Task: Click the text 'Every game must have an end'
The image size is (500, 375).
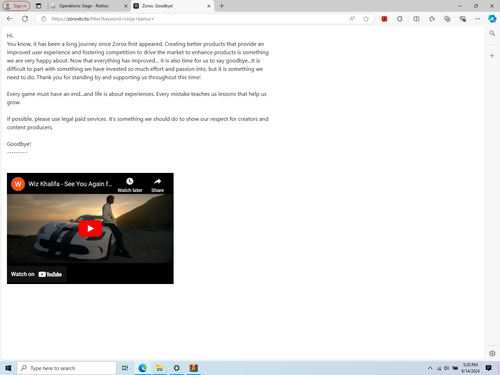Action: 44,94
